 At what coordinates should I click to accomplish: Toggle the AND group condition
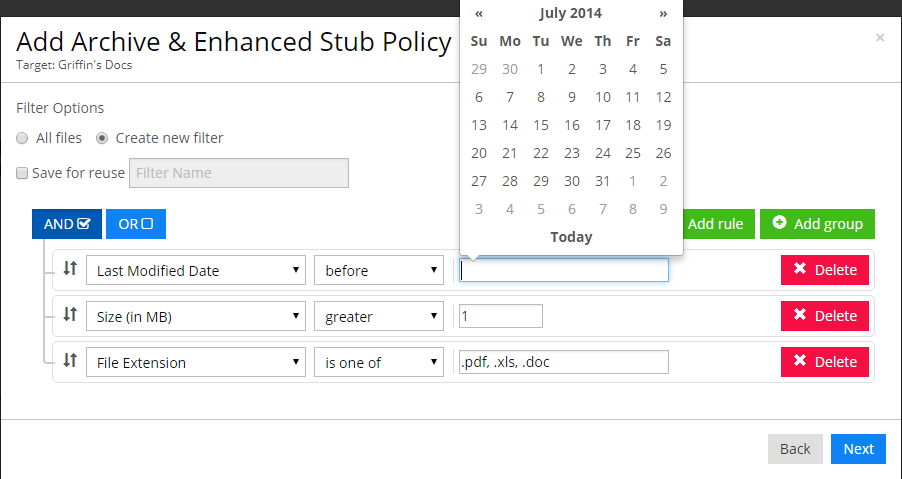point(67,224)
